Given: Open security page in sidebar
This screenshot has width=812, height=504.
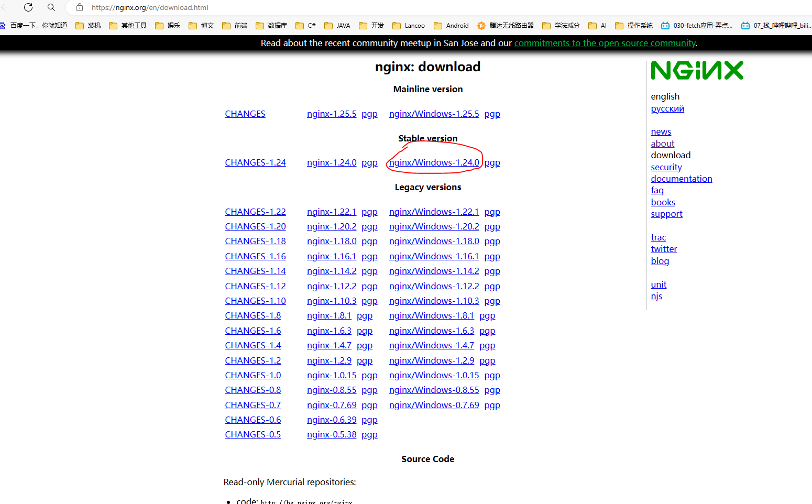Looking at the screenshot, I should pyautogui.click(x=666, y=167).
